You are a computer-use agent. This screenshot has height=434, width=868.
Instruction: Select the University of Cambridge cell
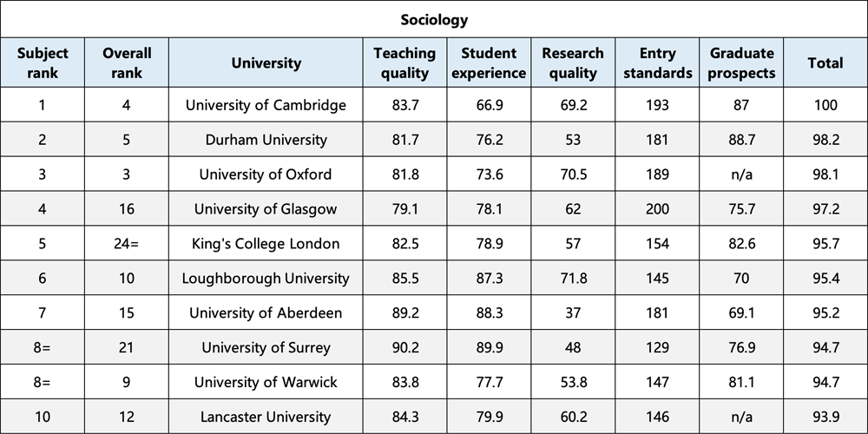click(x=266, y=105)
